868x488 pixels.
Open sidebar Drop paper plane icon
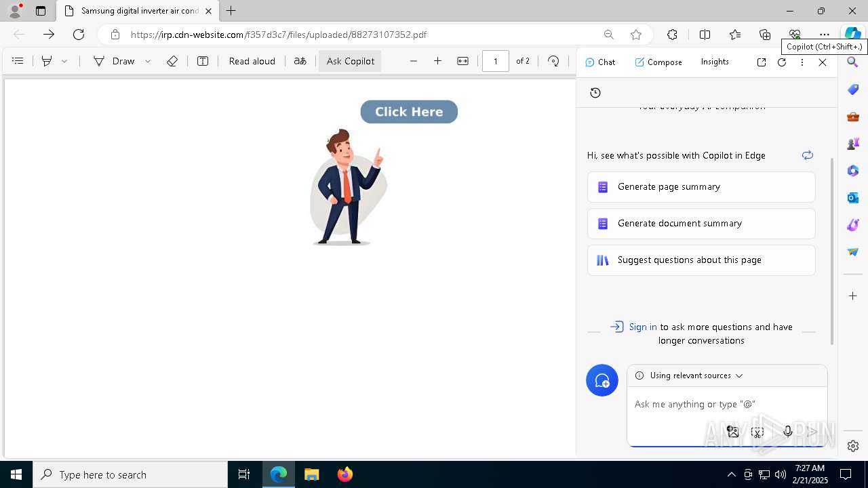pyautogui.click(x=853, y=252)
